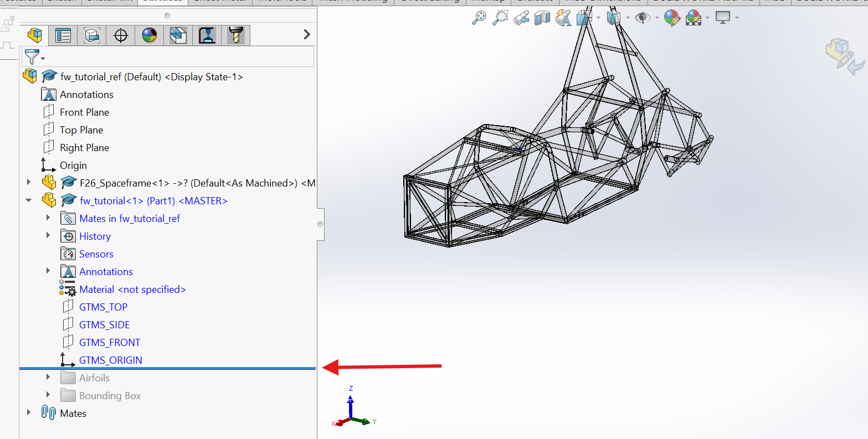Click the right chevron to show more manager tabs
868x439 pixels.
tap(307, 35)
